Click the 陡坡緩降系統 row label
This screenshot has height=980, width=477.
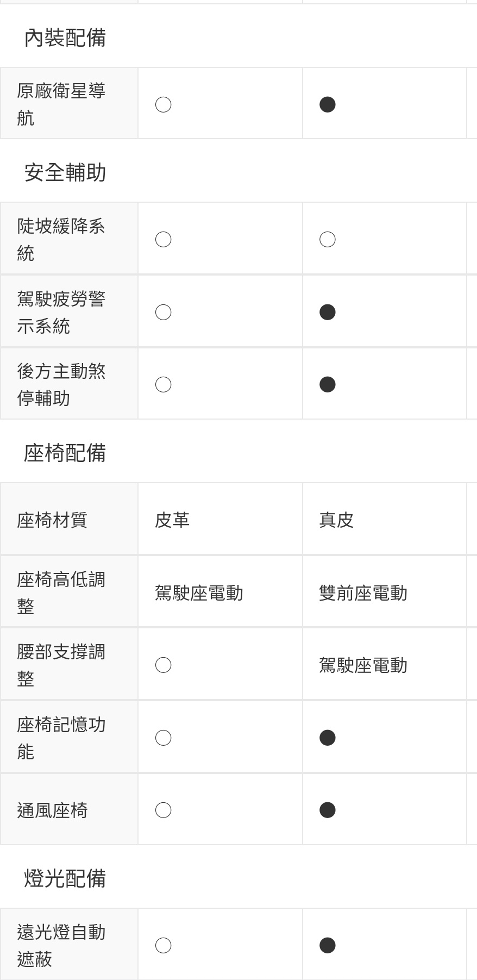tap(61, 239)
